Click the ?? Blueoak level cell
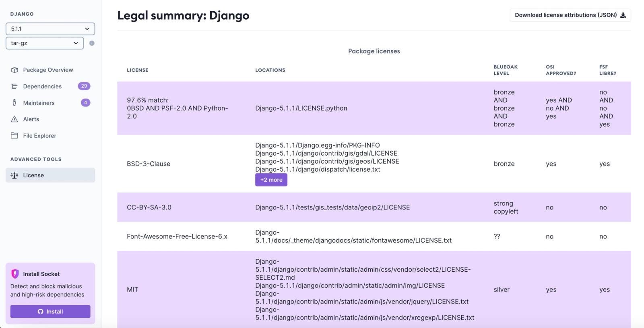Screen dimensions: 644x328 coord(497,236)
